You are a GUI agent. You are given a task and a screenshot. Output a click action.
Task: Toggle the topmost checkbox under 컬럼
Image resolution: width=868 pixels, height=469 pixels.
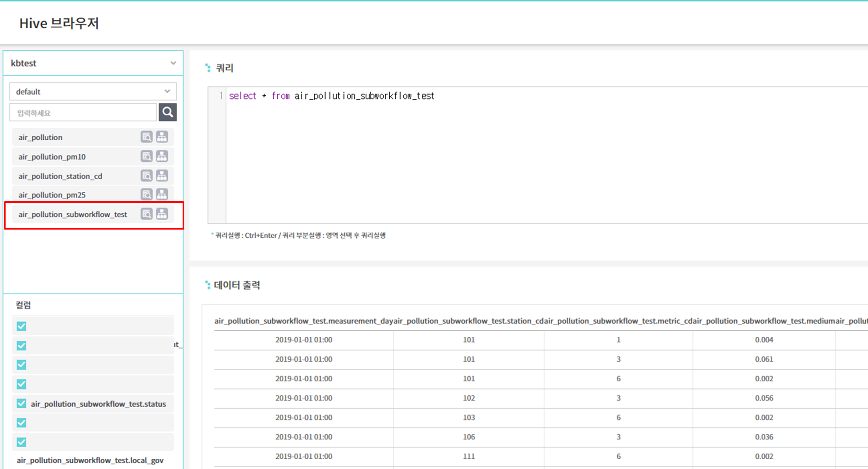[x=21, y=326]
